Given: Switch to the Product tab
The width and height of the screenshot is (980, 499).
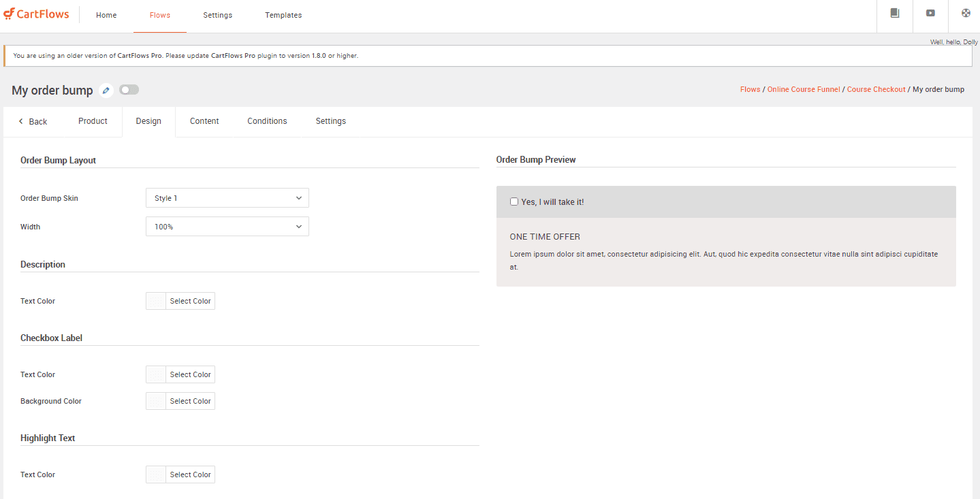Looking at the screenshot, I should point(93,121).
